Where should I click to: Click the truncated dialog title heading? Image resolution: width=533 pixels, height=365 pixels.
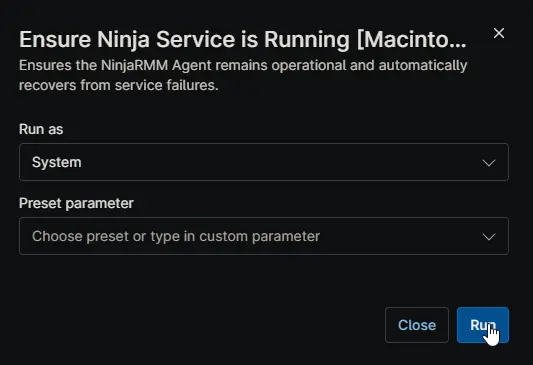[x=243, y=39]
